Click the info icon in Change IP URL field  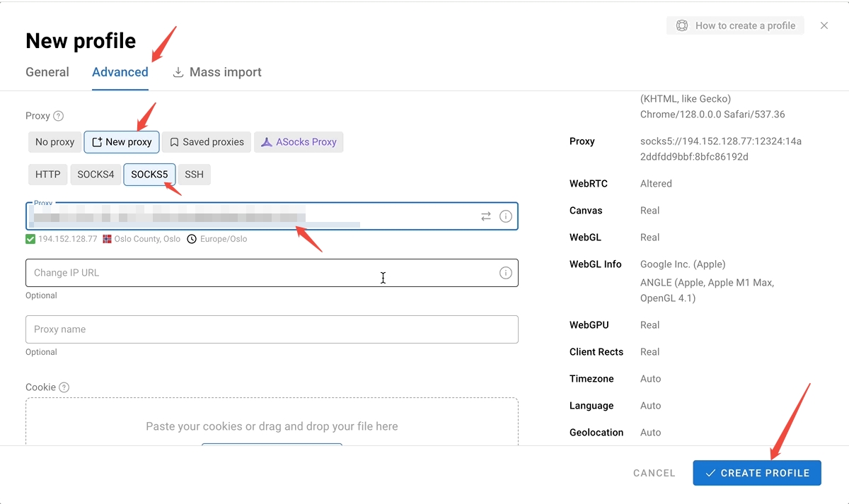[506, 273]
